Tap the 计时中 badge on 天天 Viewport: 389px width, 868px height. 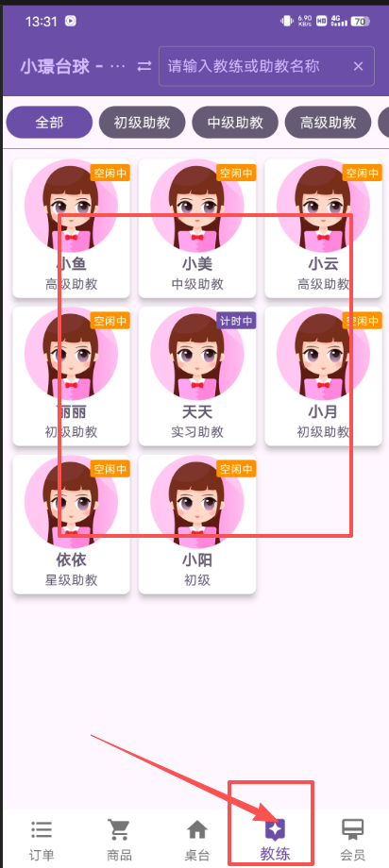pyautogui.click(x=235, y=321)
